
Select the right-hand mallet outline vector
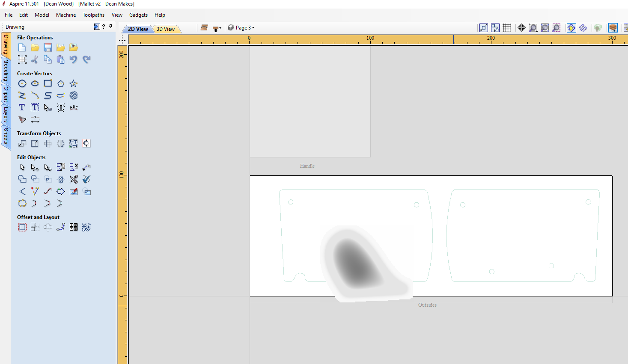pos(523,236)
